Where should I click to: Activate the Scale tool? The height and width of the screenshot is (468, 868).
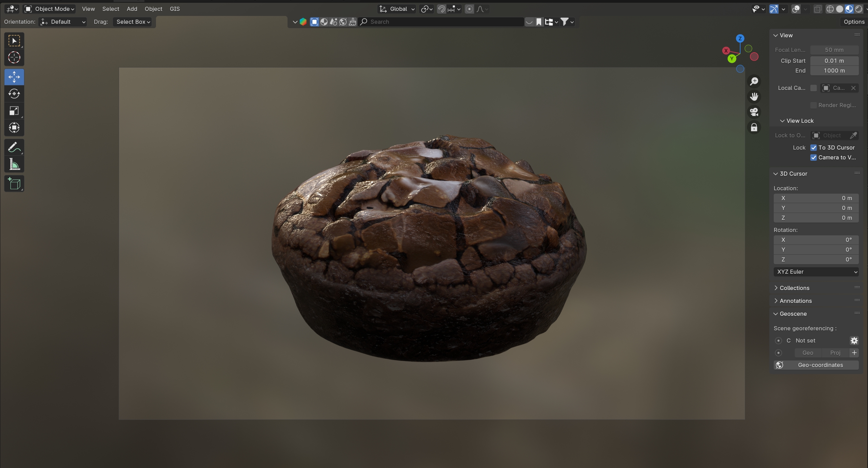tap(14, 111)
